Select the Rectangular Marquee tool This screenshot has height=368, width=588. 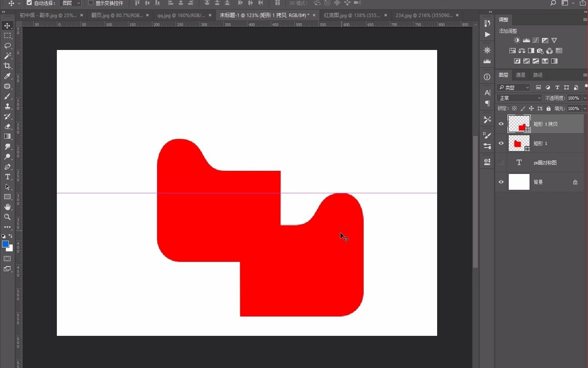(x=7, y=36)
